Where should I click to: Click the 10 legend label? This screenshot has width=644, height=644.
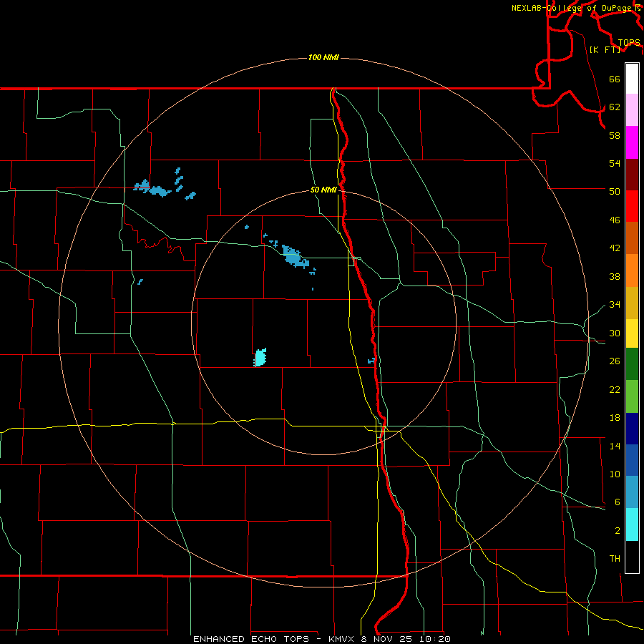pyautogui.click(x=615, y=474)
